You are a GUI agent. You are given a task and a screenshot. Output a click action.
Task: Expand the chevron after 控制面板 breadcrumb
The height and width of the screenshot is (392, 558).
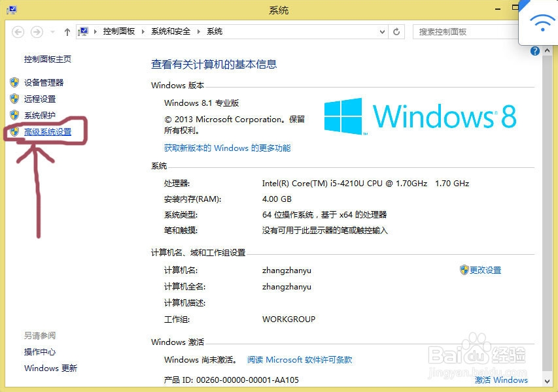pyautogui.click(x=143, y=31)
